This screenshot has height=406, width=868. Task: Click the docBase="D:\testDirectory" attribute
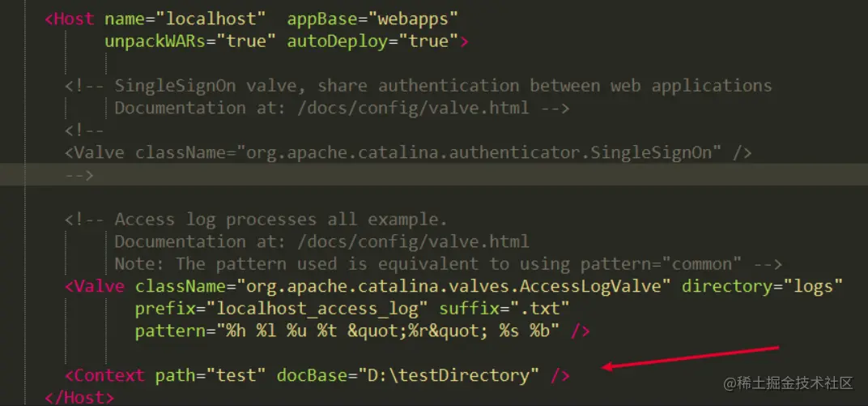[x=408, y=375]
